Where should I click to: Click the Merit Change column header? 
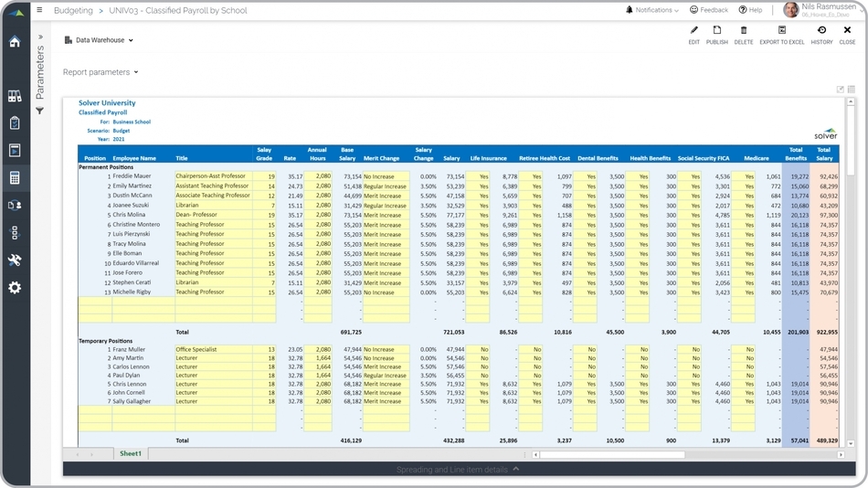pos(381,158)
